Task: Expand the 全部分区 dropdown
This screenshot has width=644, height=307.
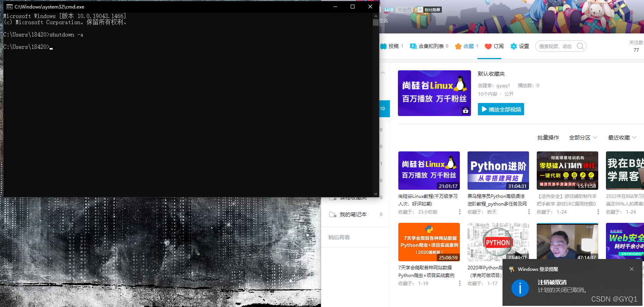Action: (x=583, y=138)
